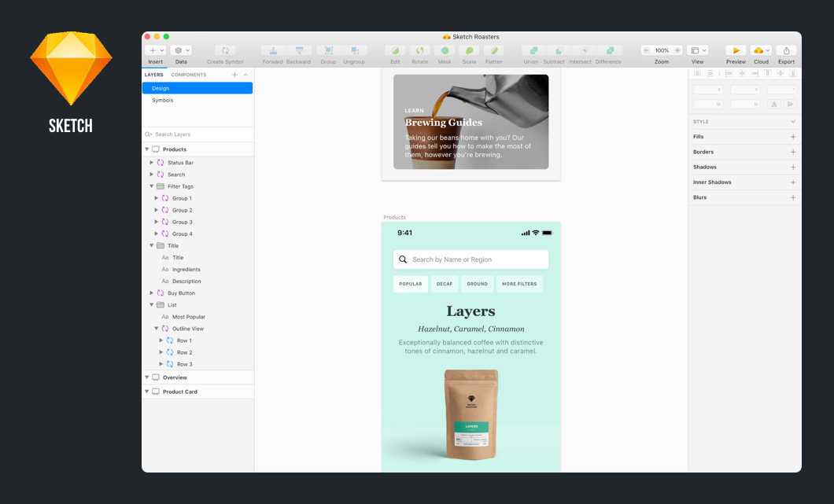The height and width of the screenshot is (504, 834).
Task: Expand the Status Bar layer
Action: click(152, 163)
